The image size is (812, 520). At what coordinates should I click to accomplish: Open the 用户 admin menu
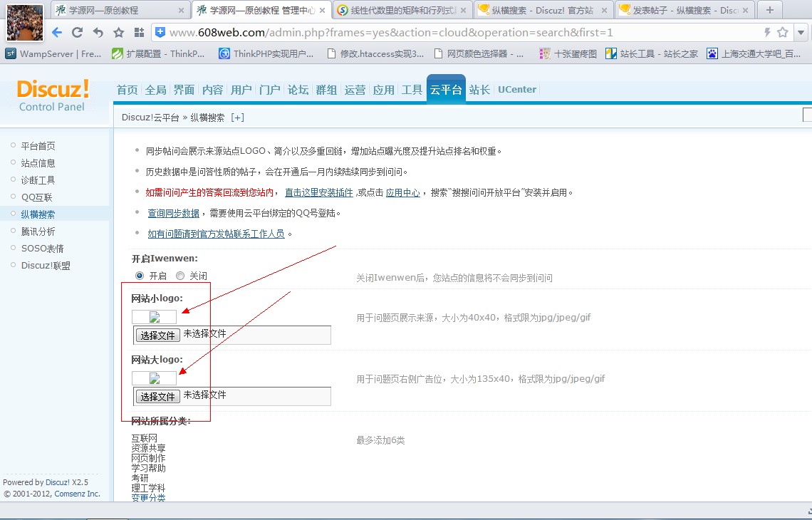pyautogui.click(x=241, y=90)
